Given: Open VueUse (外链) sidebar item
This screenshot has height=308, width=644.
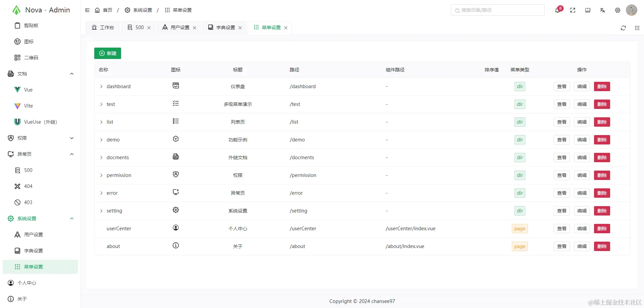Looking at the screenshot, I should [x=40, y=122].
